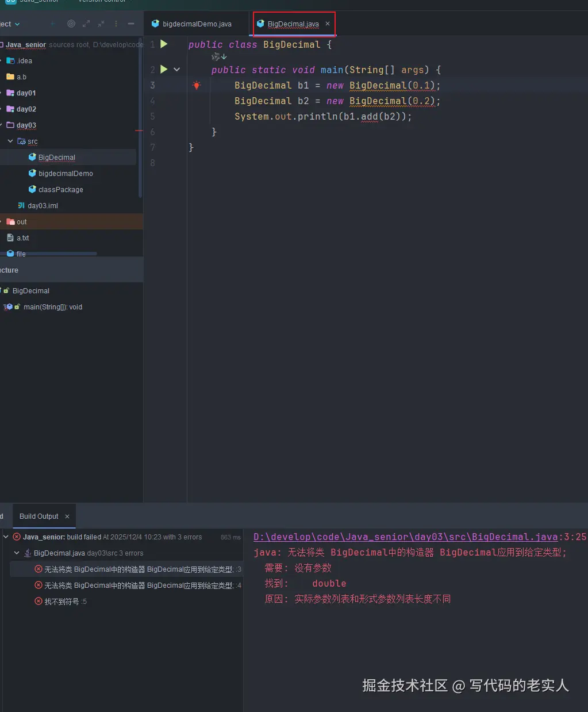Click 'String[] args' in main signature
This screenshot has width=588, height=712.
(386, 70)
